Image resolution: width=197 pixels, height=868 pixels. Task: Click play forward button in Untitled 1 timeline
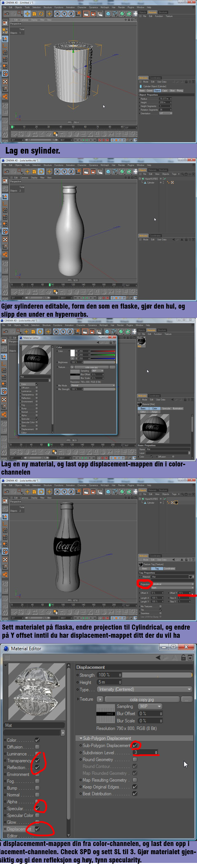pyautogui.click(x=87, y=140)
